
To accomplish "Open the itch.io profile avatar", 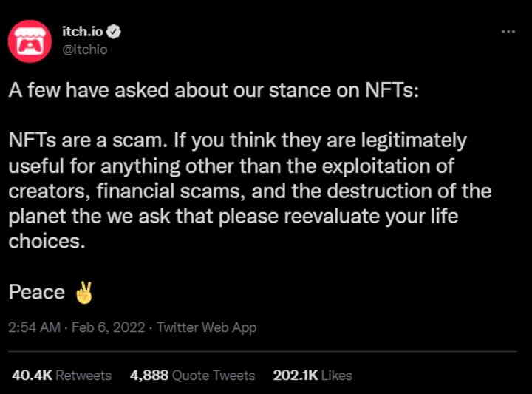I will click(29, 39).
